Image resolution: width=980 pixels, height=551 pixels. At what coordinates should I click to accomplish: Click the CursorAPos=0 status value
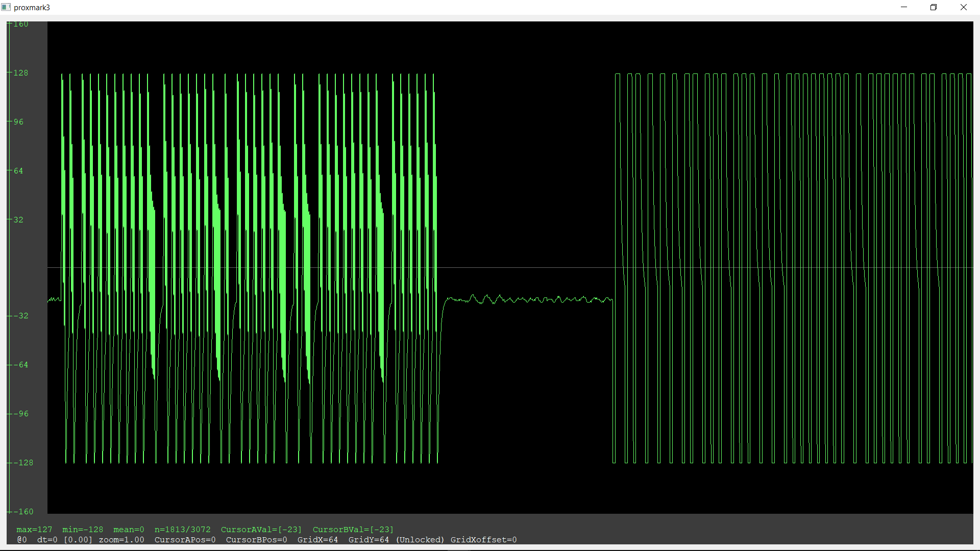[x=185, y=540]
